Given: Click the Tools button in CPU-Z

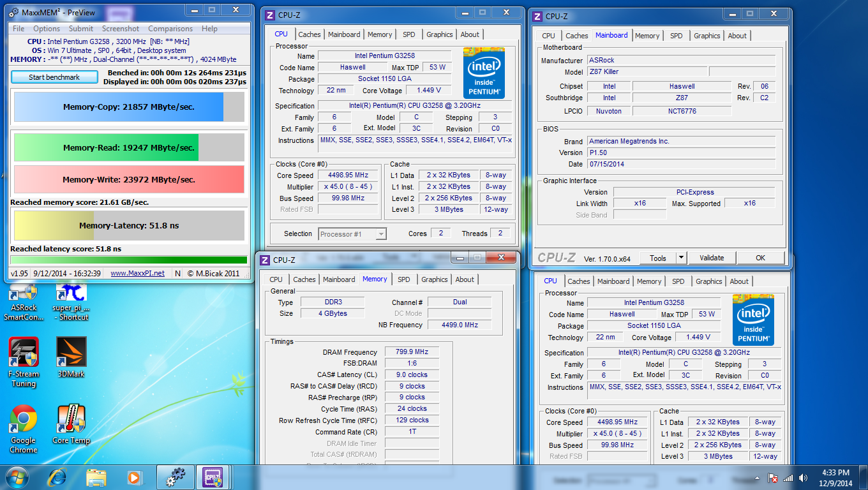Looking at the screenshot, I should [x=658, y=258].
